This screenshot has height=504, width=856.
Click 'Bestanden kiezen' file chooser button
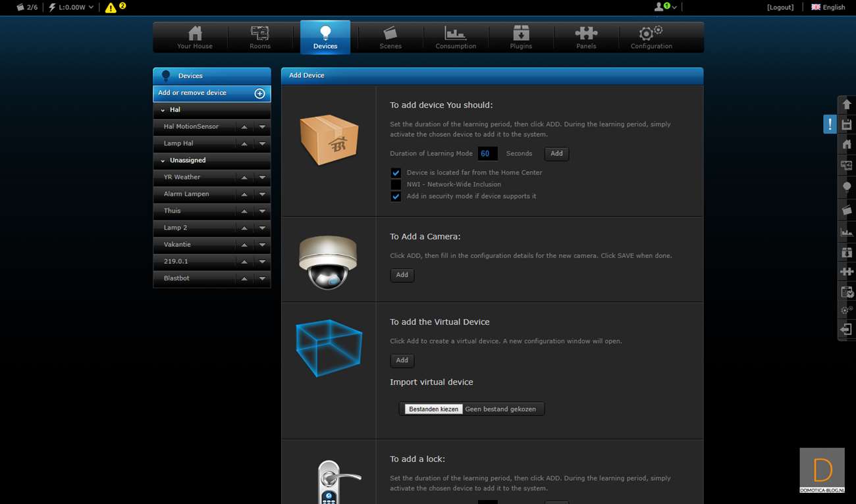pos(433,409)
